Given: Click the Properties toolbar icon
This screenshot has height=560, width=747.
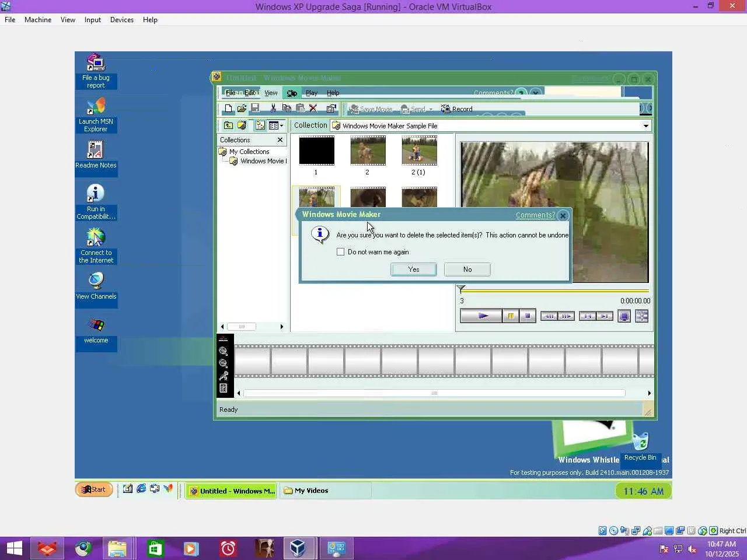Looking at the screenshot, I should coord(331,108).
